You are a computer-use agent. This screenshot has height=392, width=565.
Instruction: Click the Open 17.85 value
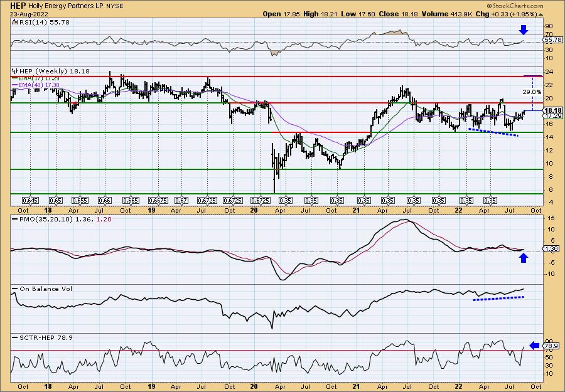pyautogui.click(x=281, y=14)
